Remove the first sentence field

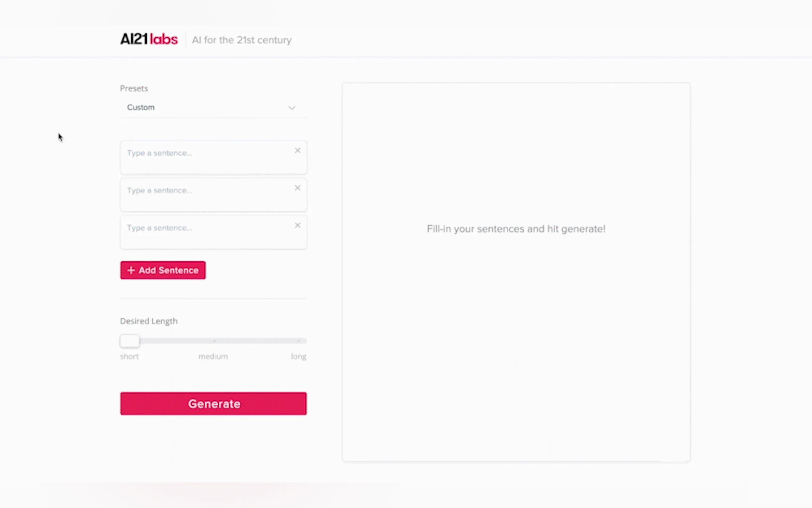(297, 151)
